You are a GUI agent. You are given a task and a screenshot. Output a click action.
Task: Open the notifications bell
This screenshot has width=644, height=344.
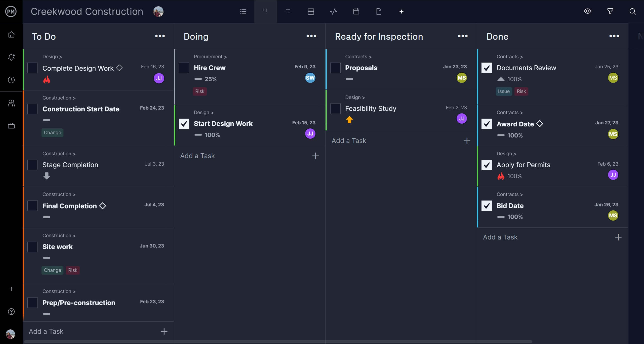[11, 57]
